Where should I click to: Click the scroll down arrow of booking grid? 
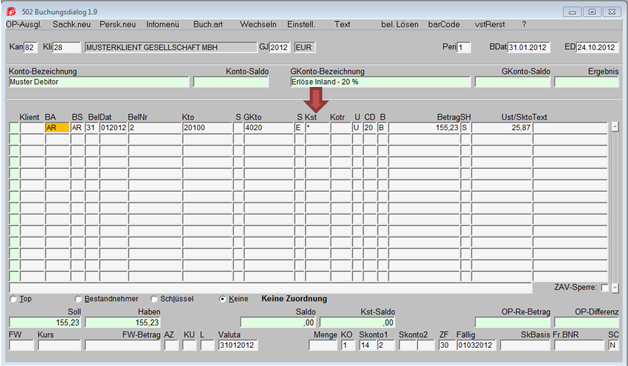point(615,288)
